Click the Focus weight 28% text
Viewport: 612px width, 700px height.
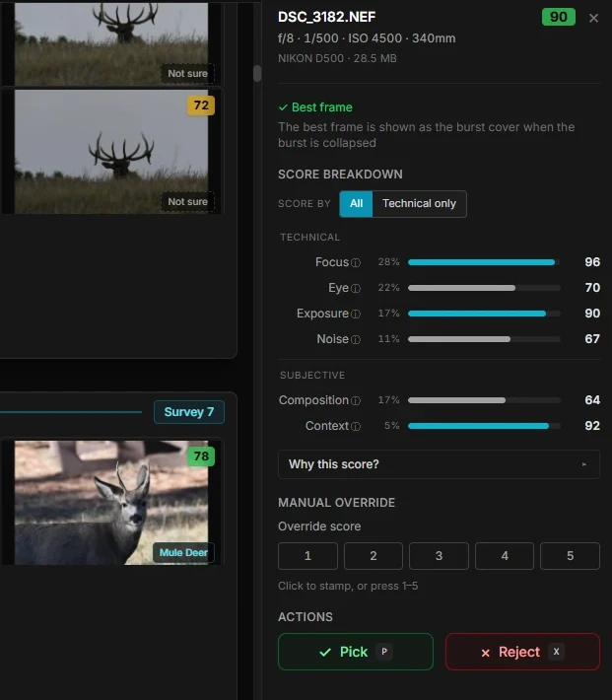(x=388, y=262)
